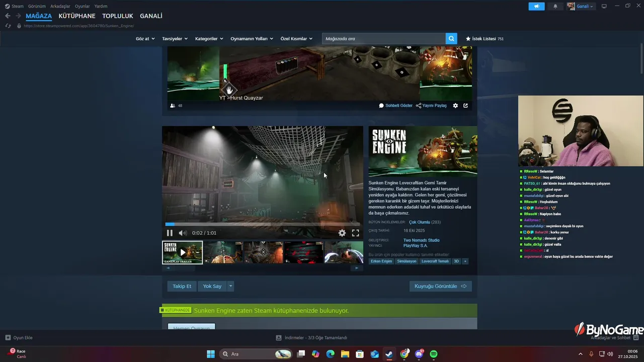The height and width of the screenshot is (362, 644).
Task: Open trailer video settings gear
Action: tap(342, 233)
